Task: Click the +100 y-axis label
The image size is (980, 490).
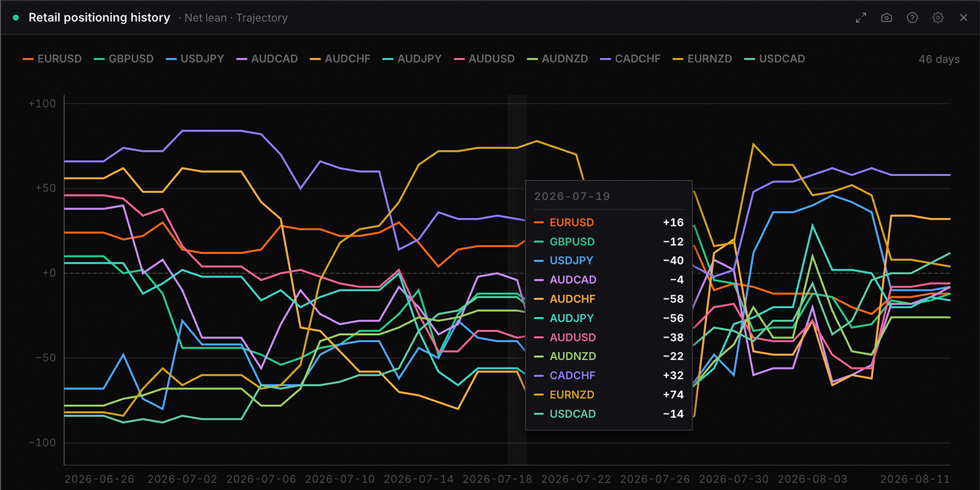Action: click(42, 104)
